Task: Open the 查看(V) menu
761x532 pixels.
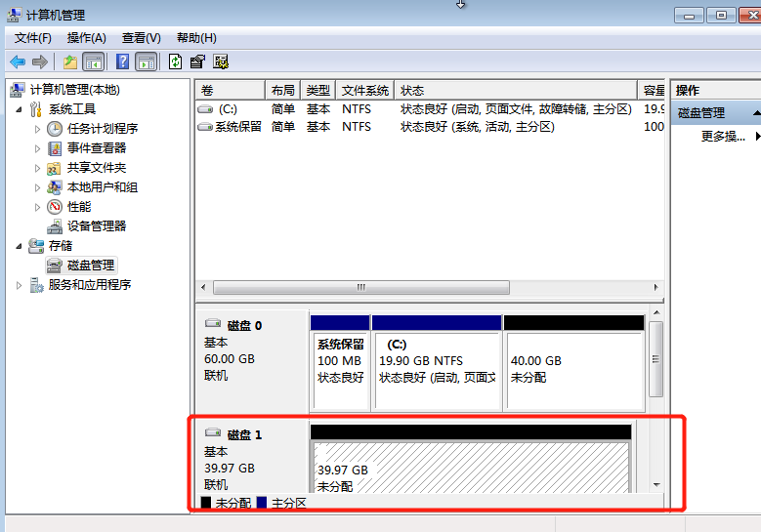Action: (x=142, y=38)
